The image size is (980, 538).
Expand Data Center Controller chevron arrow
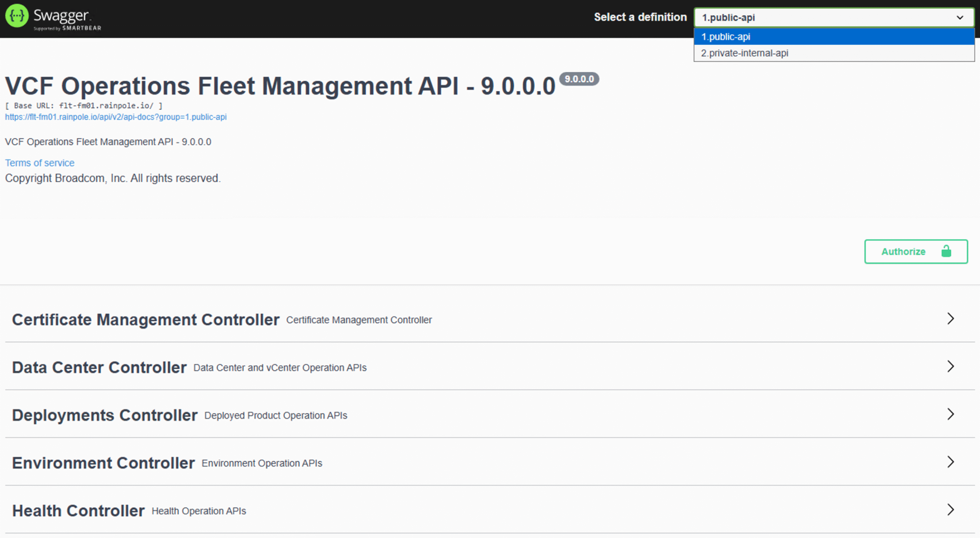[951, 367]
